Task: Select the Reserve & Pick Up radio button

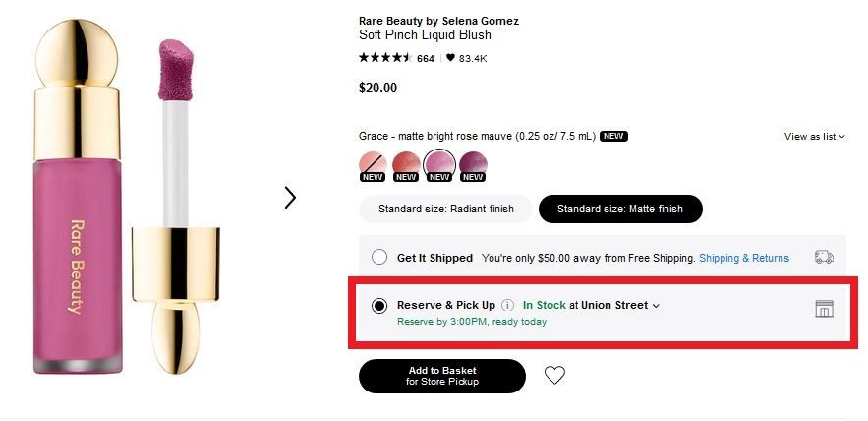Action: [379, 306]
